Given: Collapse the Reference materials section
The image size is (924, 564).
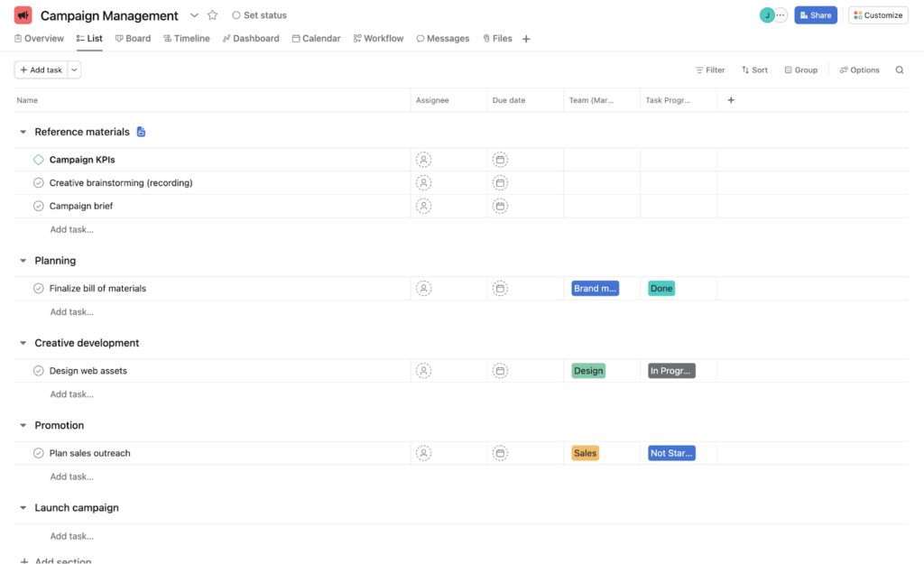Looking at the screenshot, I should click(x=23, y=132).
